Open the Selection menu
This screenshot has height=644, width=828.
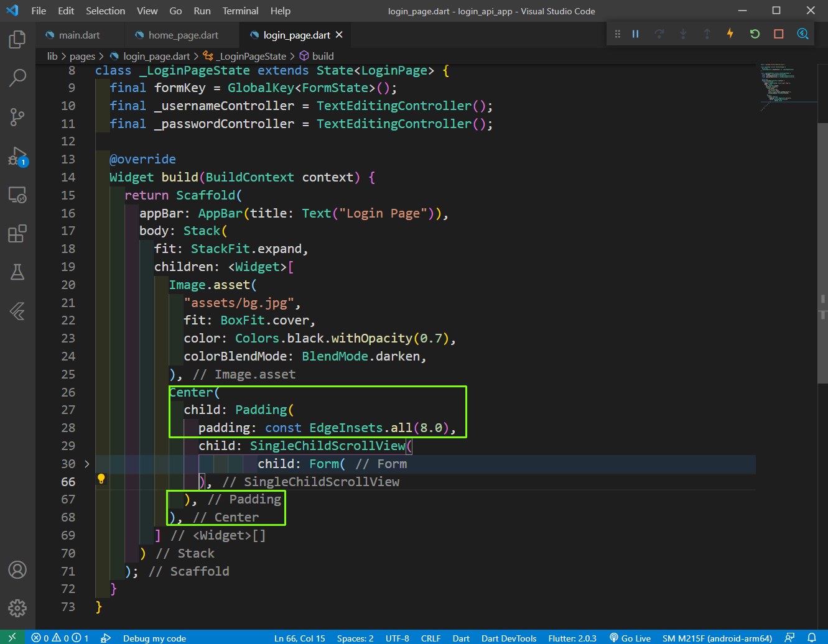[x=105, y=11]
